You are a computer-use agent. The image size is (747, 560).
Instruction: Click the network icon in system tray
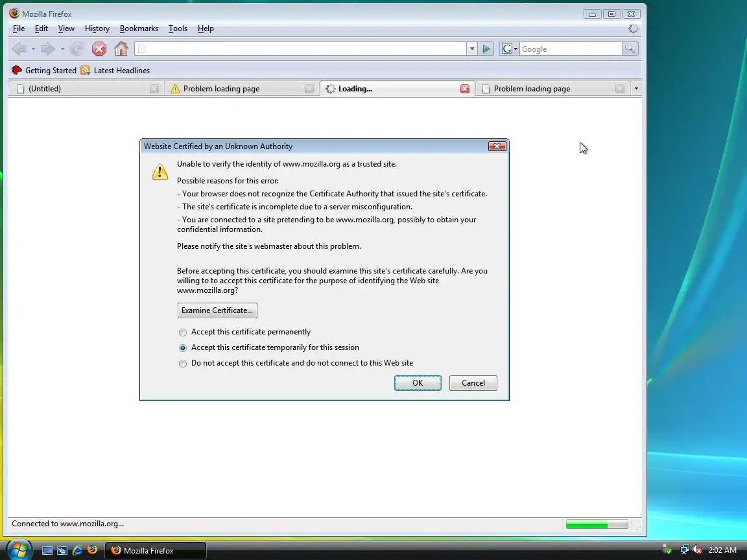pyautogui.click(x=684, y=550)
